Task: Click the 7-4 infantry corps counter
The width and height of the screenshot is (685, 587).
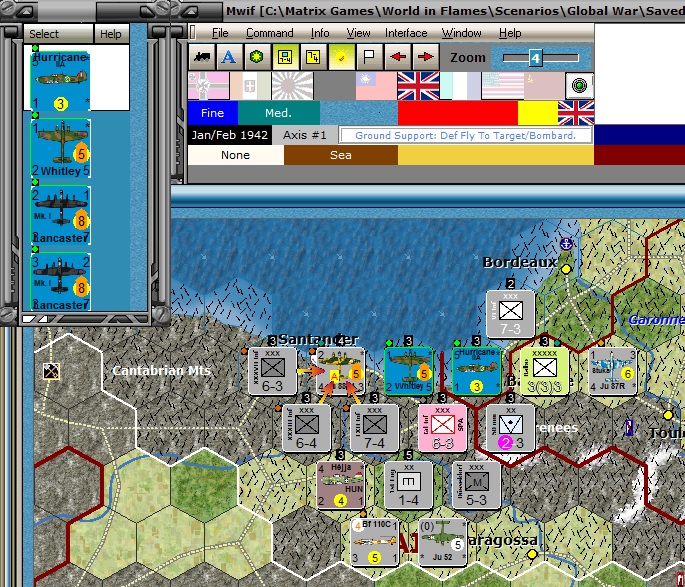Action: tap(375, 428)
